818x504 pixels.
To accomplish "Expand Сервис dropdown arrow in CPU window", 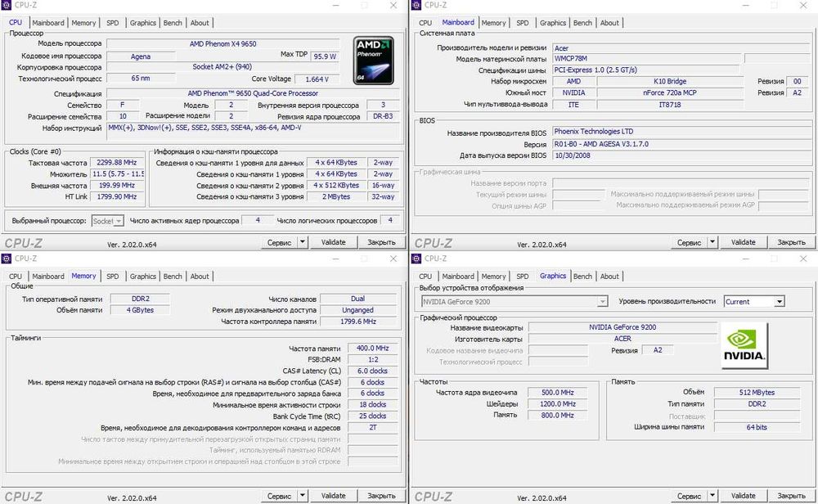I will (303, 242).
